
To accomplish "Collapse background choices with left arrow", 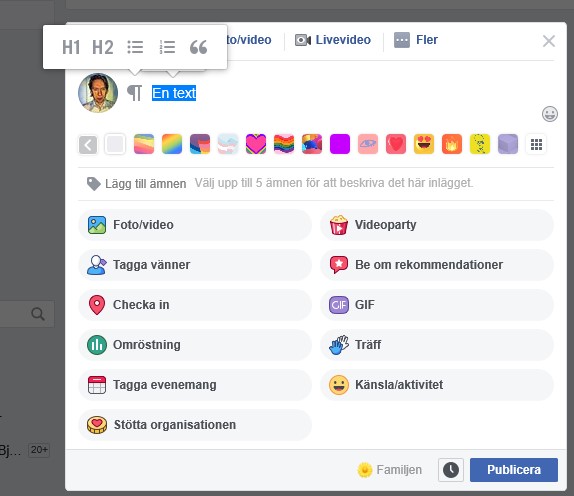I will [88, 144].
